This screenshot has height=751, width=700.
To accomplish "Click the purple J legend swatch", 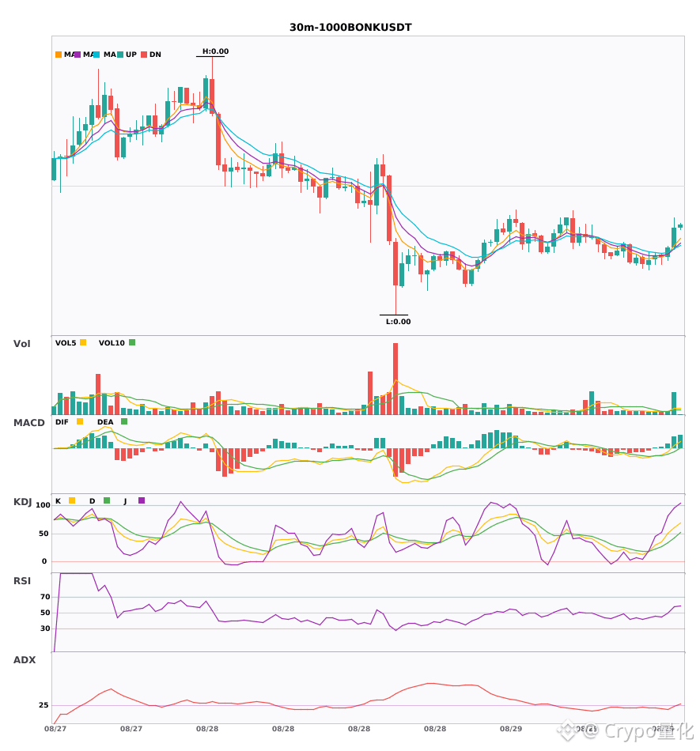I will (142, 500).
